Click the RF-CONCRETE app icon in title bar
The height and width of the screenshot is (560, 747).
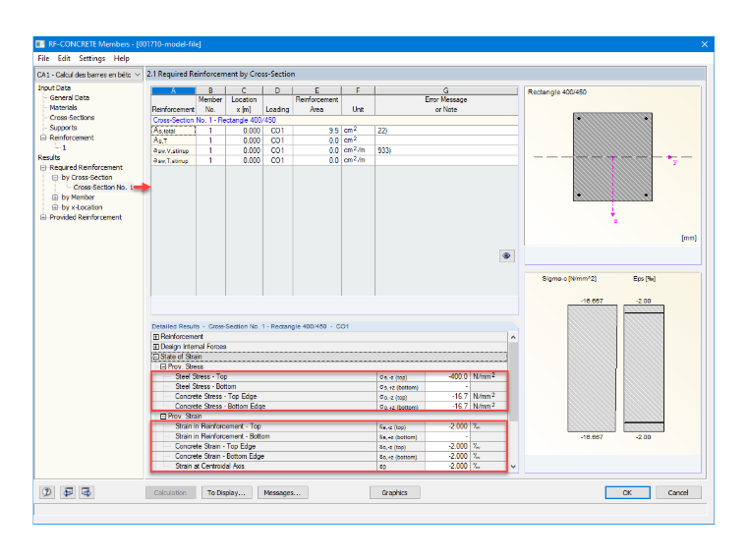pos(40,44)
